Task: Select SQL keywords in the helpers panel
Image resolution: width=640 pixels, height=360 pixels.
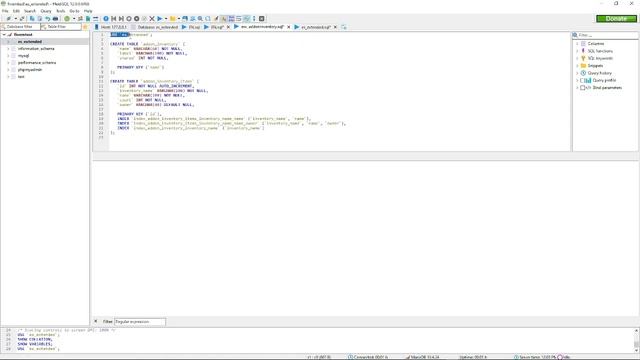Action: pos(600,58)
